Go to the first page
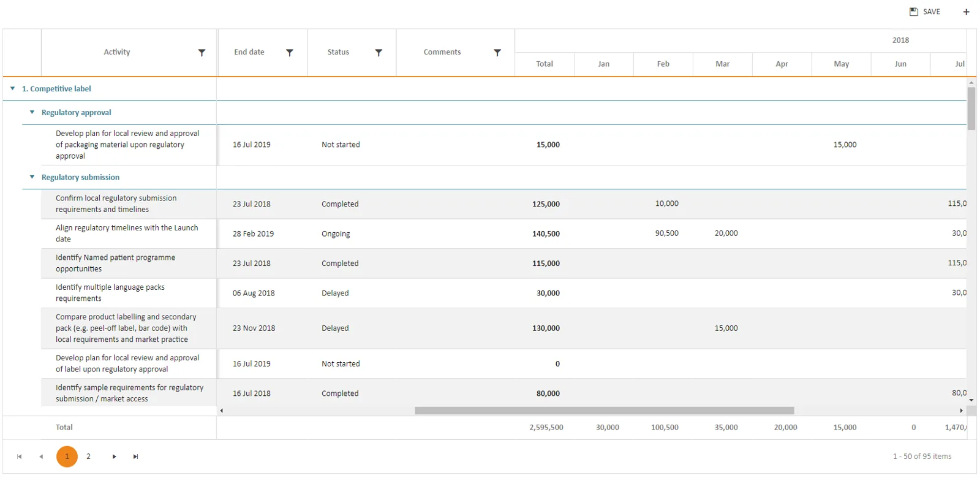Viewport: 980px width, 478px height. click(19, 457)
